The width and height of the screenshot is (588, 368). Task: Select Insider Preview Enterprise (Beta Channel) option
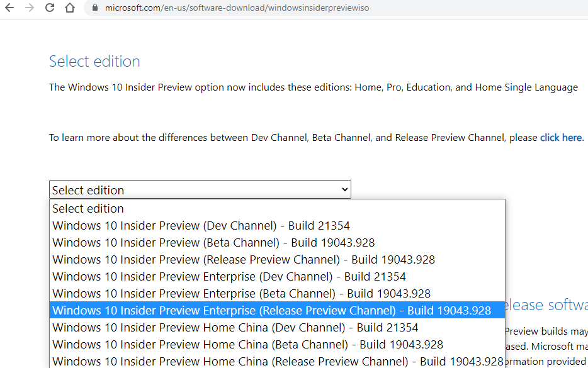pyautogui.click(x=277, y=293)
